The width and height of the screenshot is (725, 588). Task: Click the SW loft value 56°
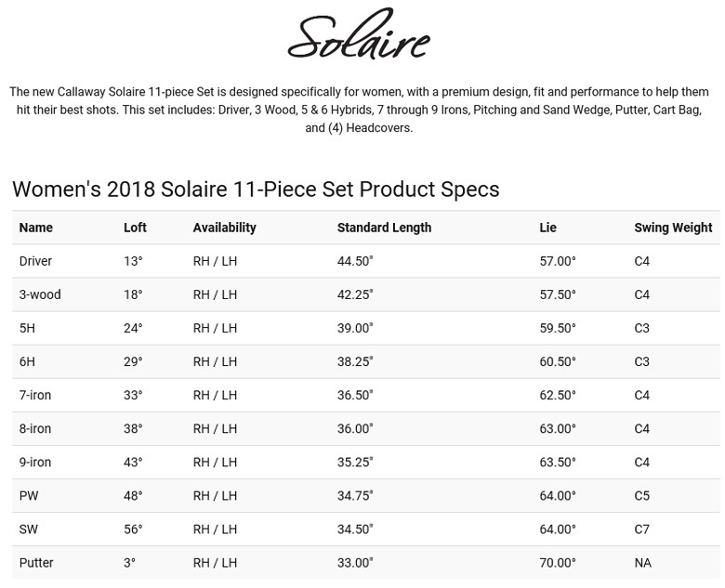(133, 529)
